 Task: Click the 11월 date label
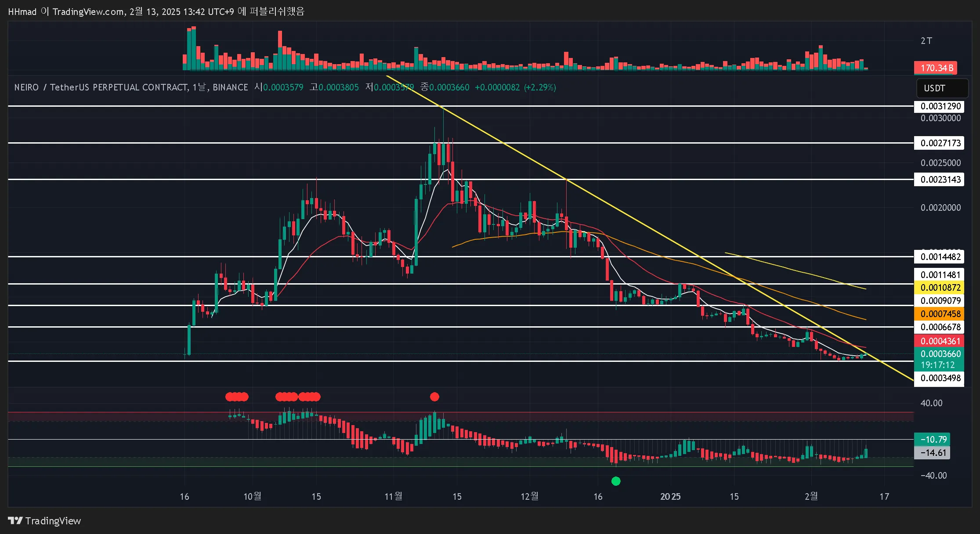393,496
